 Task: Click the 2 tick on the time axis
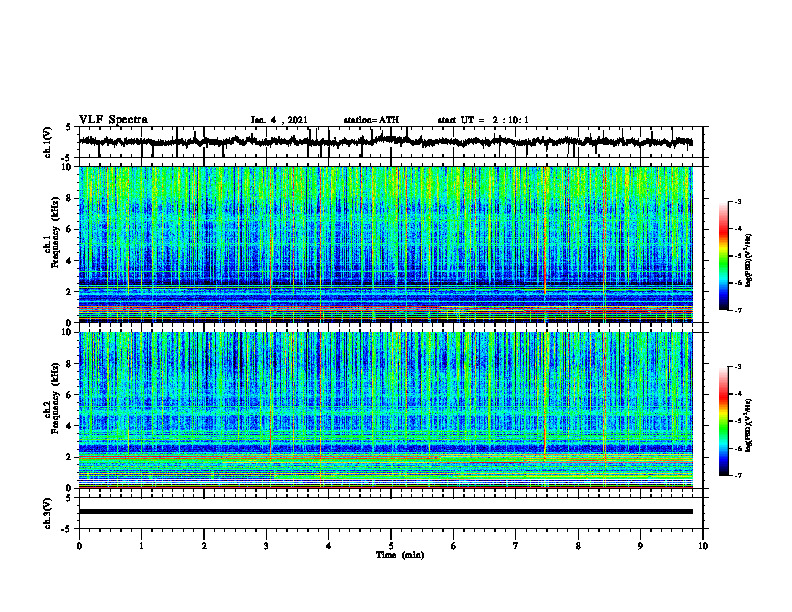204,546
